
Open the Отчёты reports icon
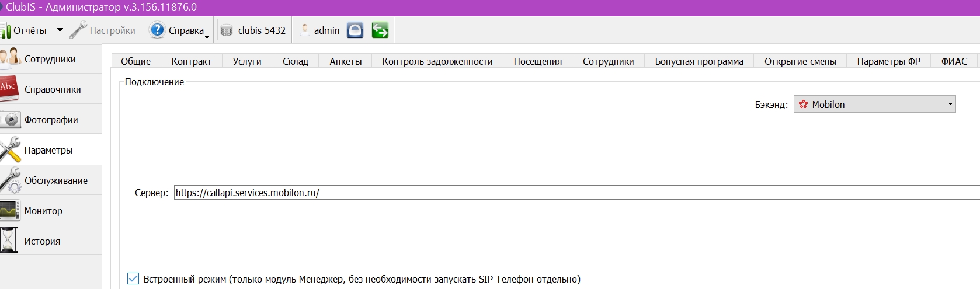coord(5,30)
